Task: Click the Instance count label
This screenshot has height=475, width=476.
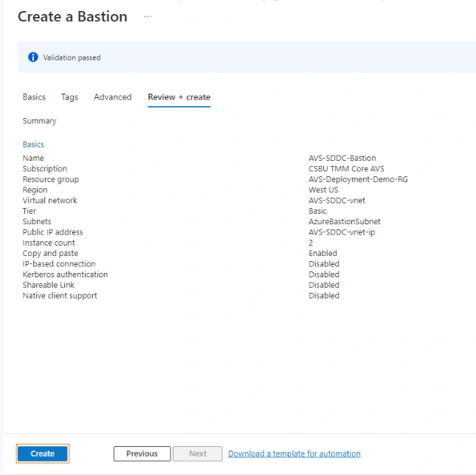Action: (49, 243)
